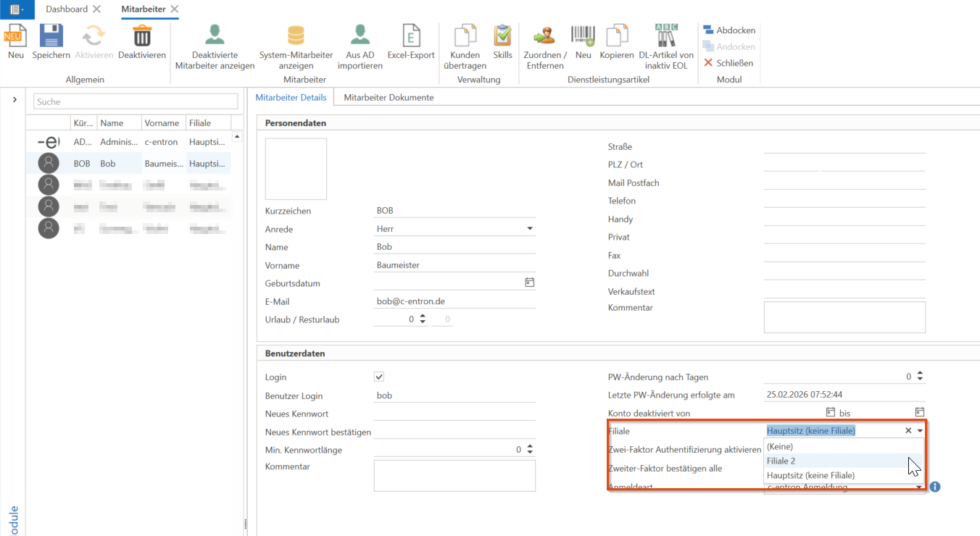
Task: Open the application menu button at top-left
Action: click(x=17, y=9)
